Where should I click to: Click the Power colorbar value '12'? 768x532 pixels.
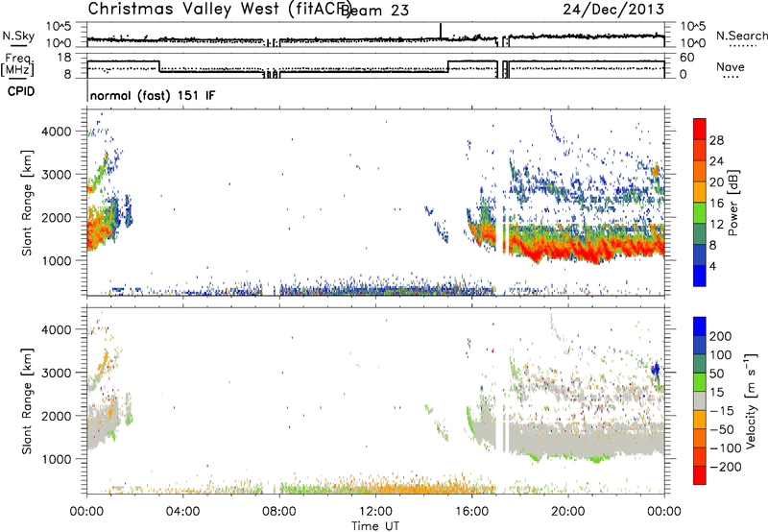point(716,225)
